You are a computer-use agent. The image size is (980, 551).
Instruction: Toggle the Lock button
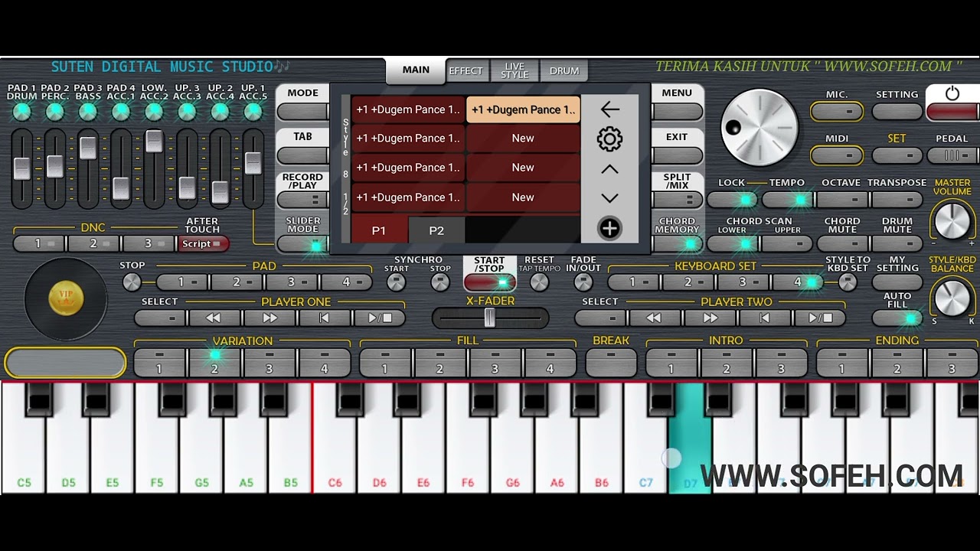coord(732,201)
